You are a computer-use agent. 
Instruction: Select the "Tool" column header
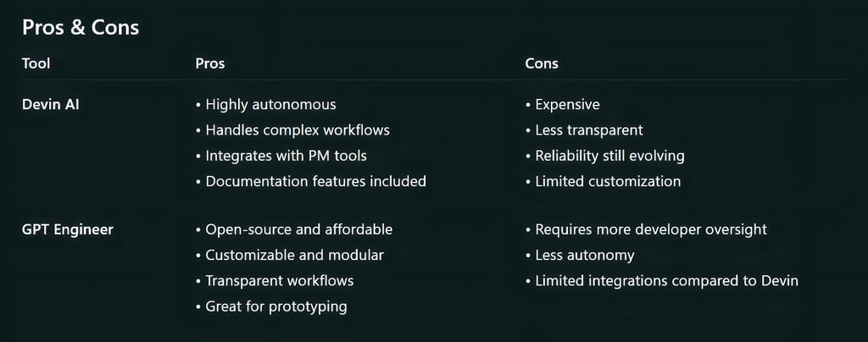[36, 63]
